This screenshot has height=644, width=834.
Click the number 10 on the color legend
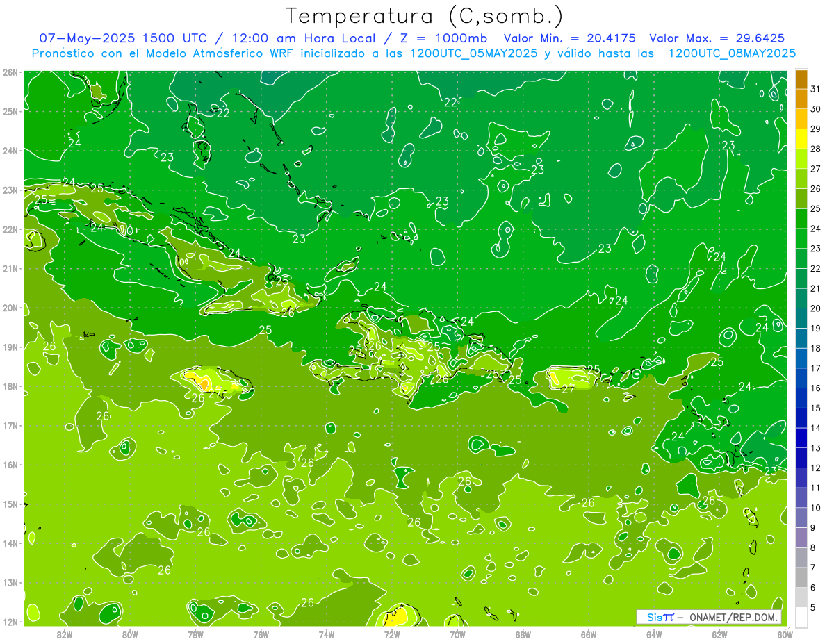[x=816, y=507]
